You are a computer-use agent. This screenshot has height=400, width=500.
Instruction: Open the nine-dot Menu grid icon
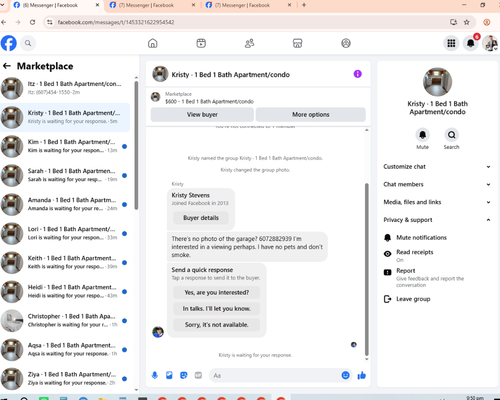451,43
